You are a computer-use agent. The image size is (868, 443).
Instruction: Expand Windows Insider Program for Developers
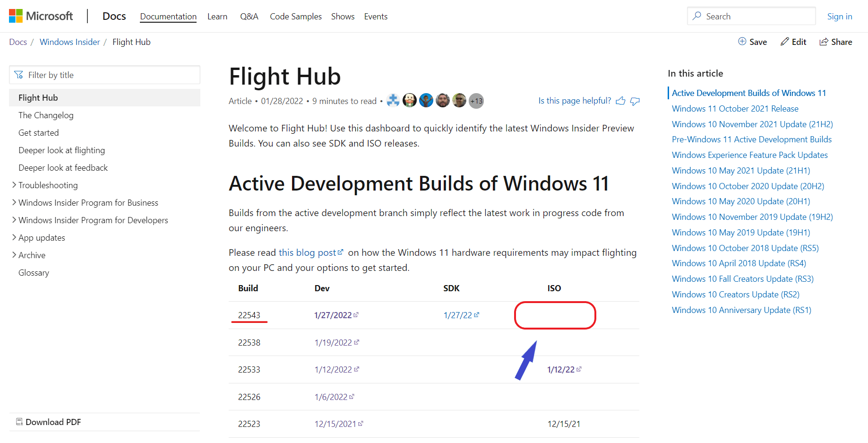[14, 220]
